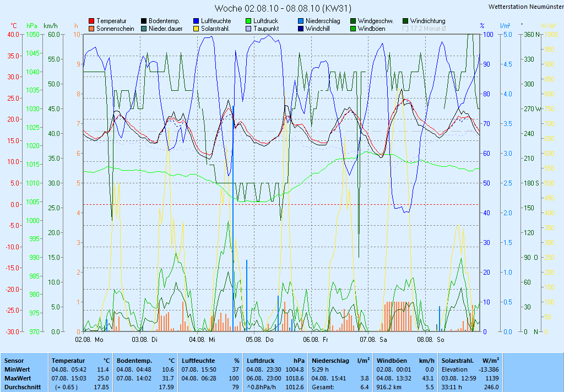Click the red Temperatur legend swatch
Screen dimensions: 564x392
point(92,21)
